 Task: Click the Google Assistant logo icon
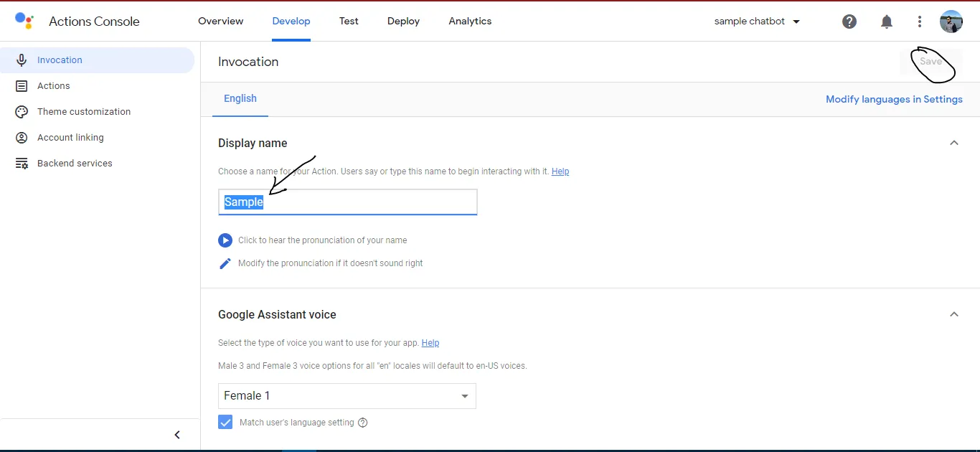[x=24, y=20]
